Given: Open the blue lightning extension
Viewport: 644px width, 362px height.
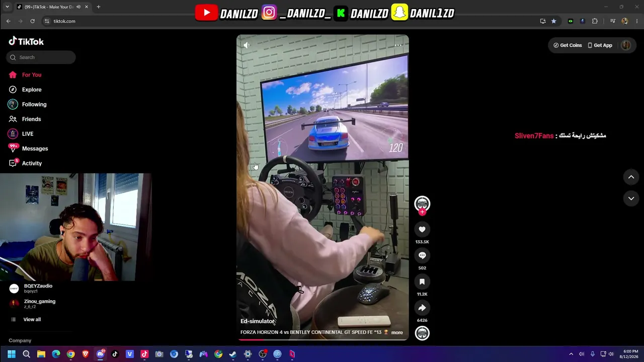Looking at the screenshot, I should [x=583, y=21].
